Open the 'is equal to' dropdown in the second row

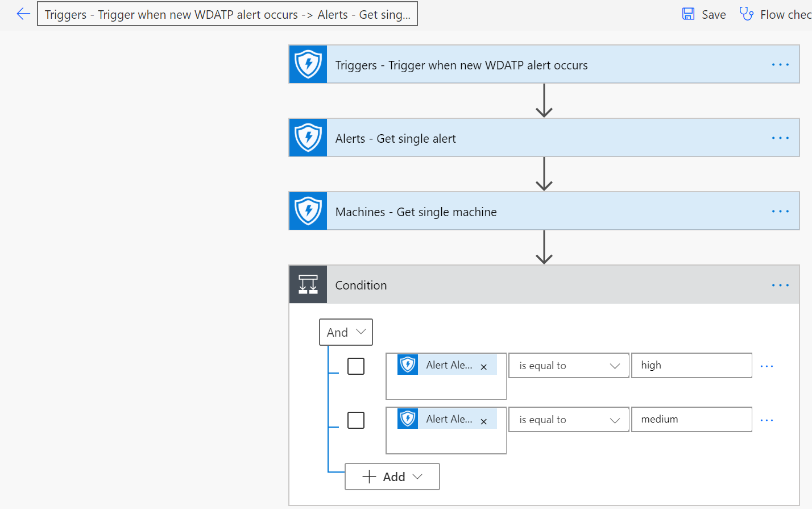568,419
